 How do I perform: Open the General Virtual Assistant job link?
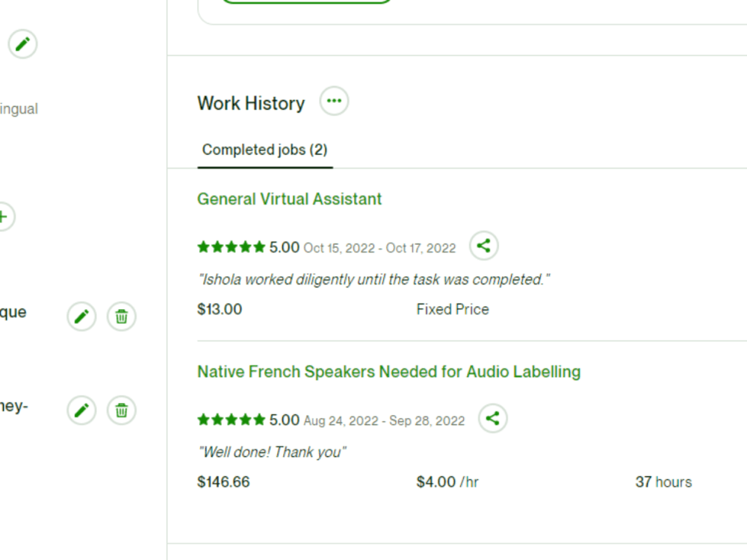(290, 199)
